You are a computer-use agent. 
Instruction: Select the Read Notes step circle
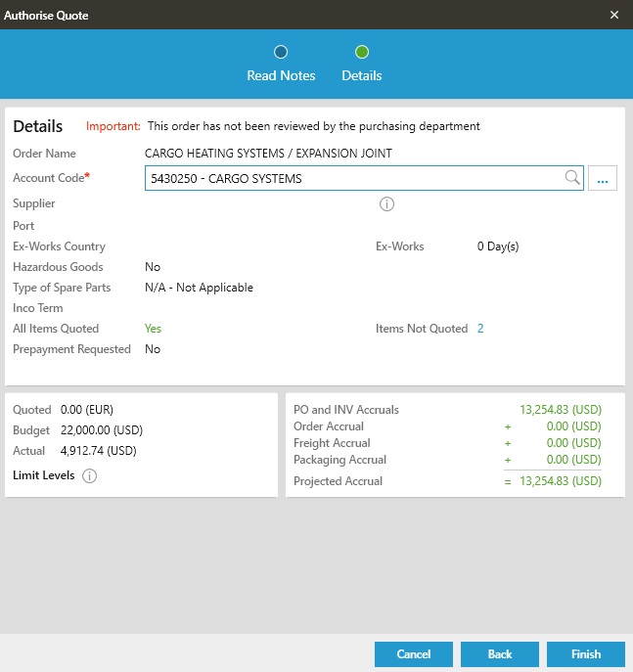(281, 52)
